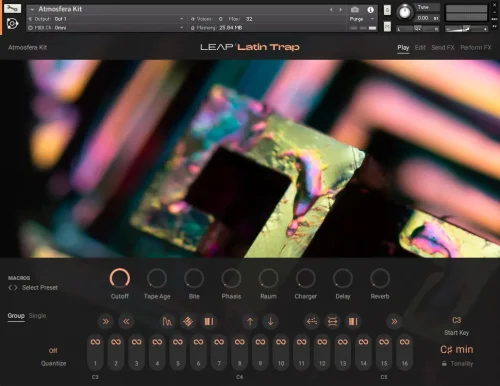500x386 pixels.
Task: Click the Bite macro knob
Action: coord(194,278)
